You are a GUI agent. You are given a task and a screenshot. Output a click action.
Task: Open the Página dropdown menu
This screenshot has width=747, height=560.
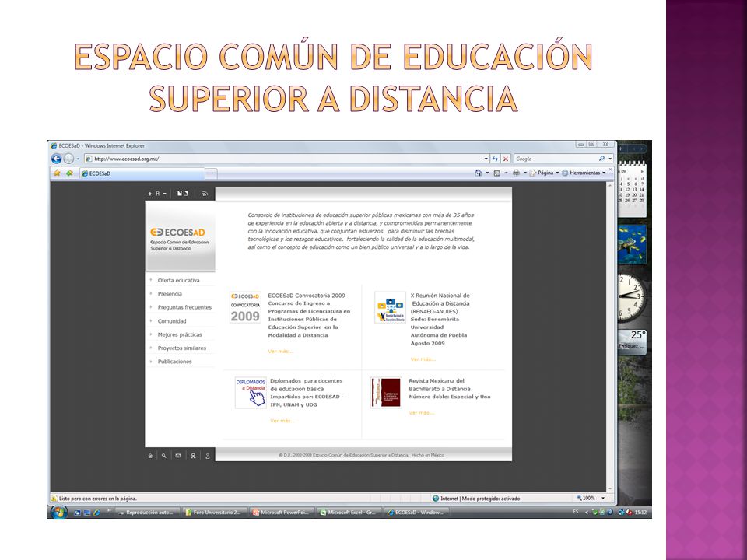click(544, 173)
